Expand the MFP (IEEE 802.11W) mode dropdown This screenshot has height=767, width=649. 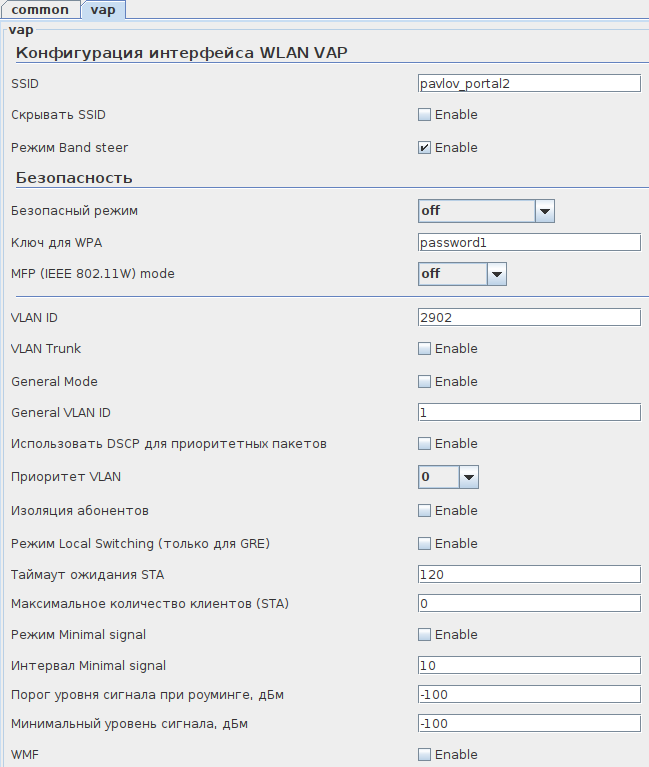pyautogui.click(x=497, y=274)
